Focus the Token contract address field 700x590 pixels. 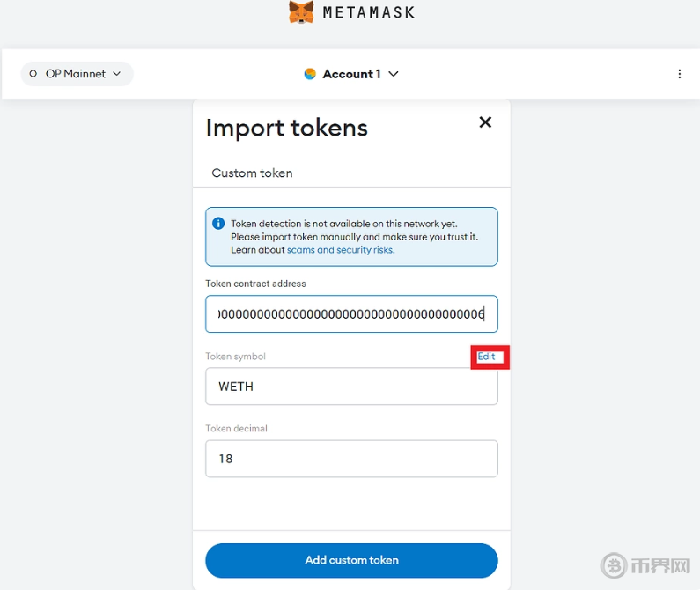pyautogui.click(x=351, y=314)
